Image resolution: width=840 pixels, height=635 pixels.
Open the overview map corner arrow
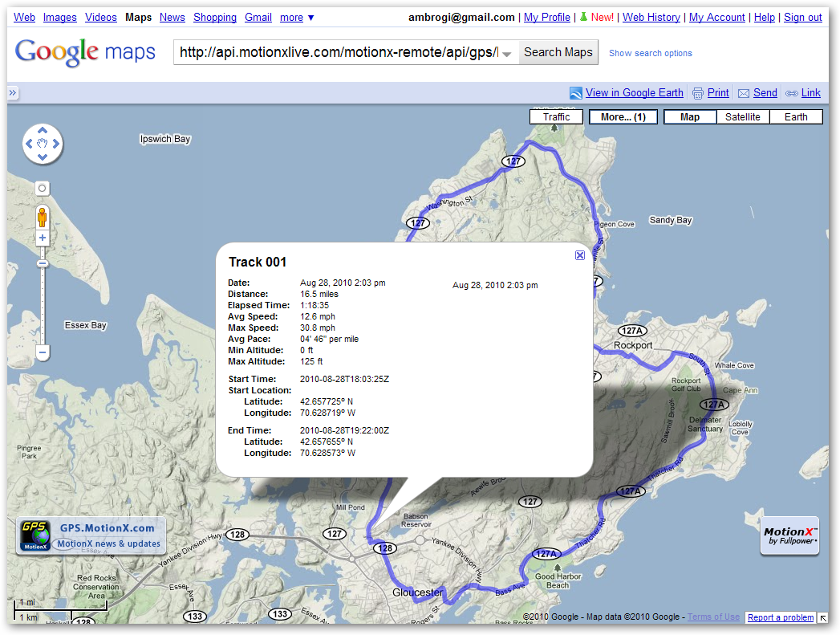click(823, 618)
